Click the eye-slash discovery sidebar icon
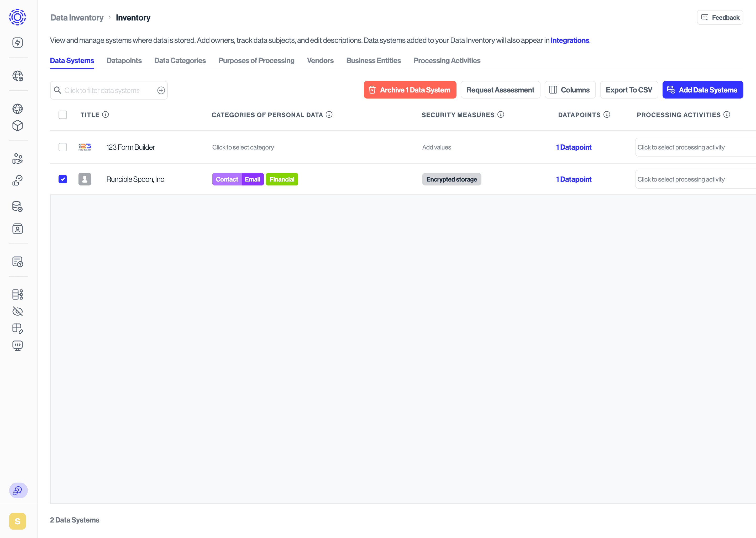Image resolution: width=756 pixels, height=538 pixels. click(x=18, y=311)
